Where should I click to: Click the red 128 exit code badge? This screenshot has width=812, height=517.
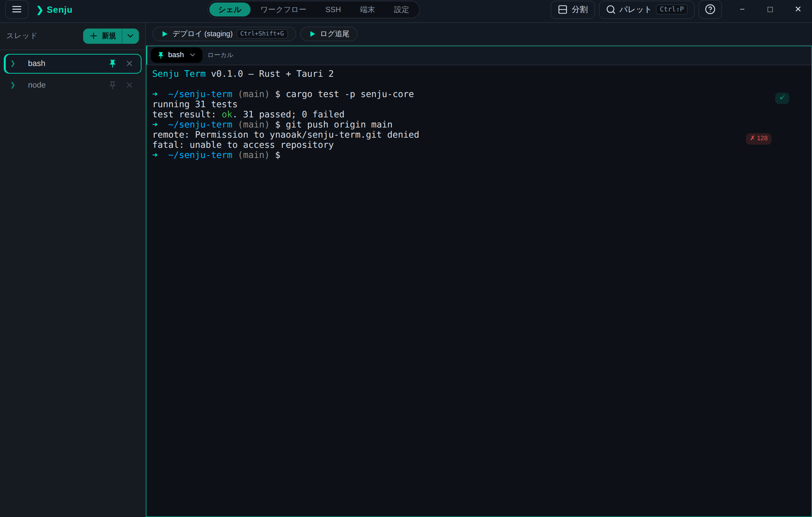point(758,138)
